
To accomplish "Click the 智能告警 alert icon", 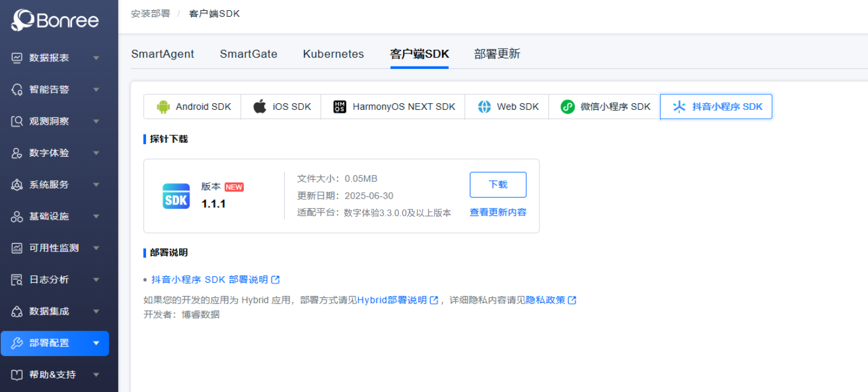I will pos(17,89).
